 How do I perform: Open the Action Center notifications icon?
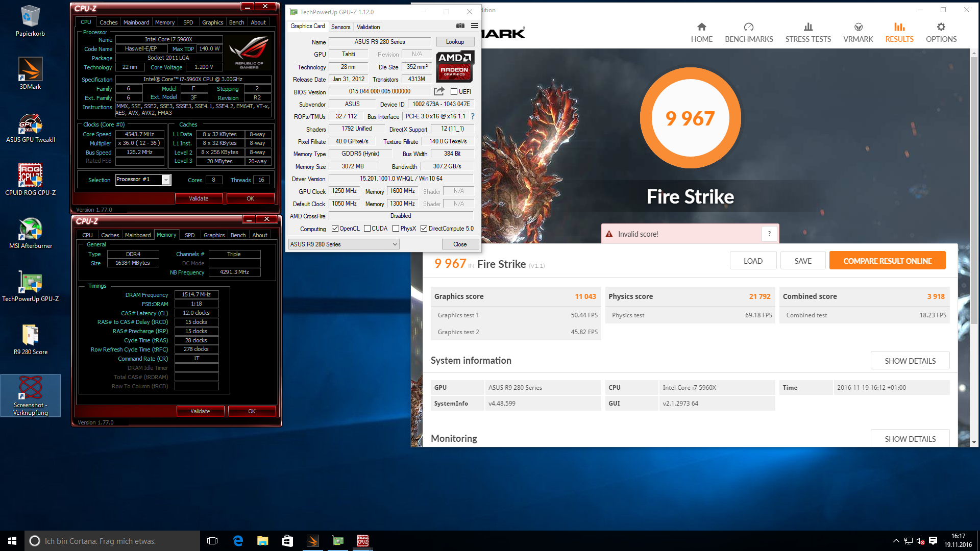(x=933, y=541)
